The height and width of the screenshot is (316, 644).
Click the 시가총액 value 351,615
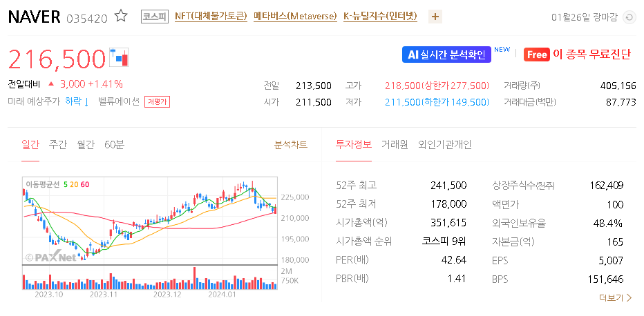[x=448, y=223]
